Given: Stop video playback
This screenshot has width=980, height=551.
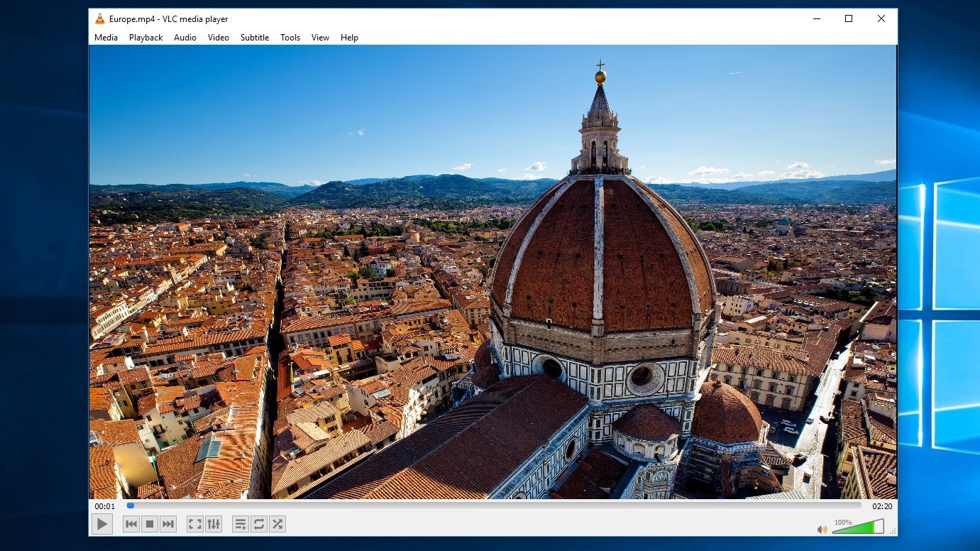Looking at the screenshot, I should point(150,525).
